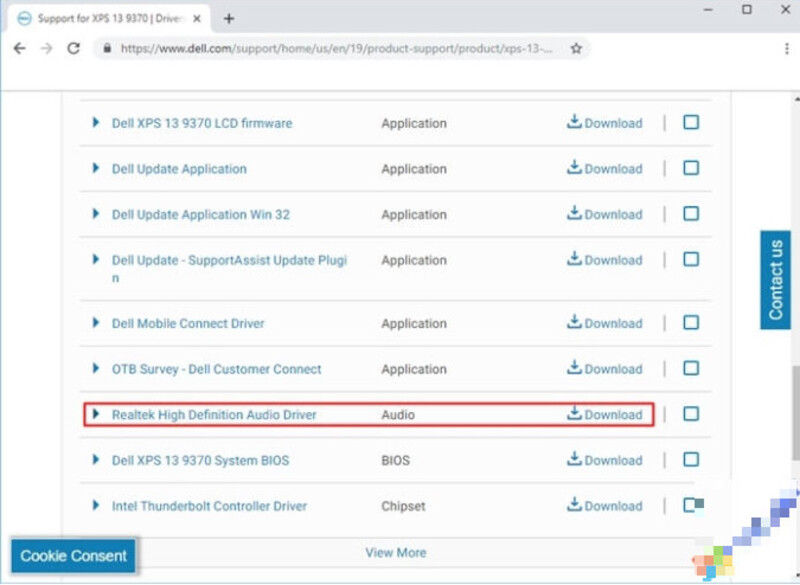
Task: Download Dell XPS 13 9370 System BIOS
Action: [x=605, y=460]
